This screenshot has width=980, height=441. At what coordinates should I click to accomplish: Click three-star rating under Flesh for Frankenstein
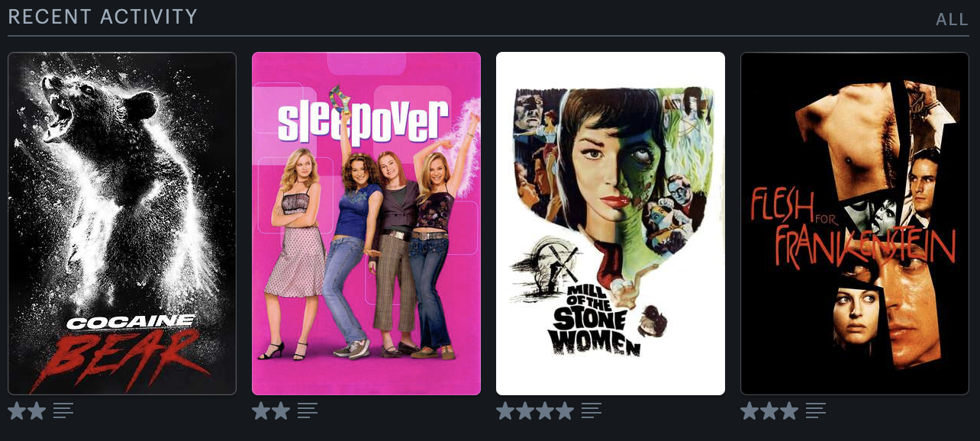769,411
